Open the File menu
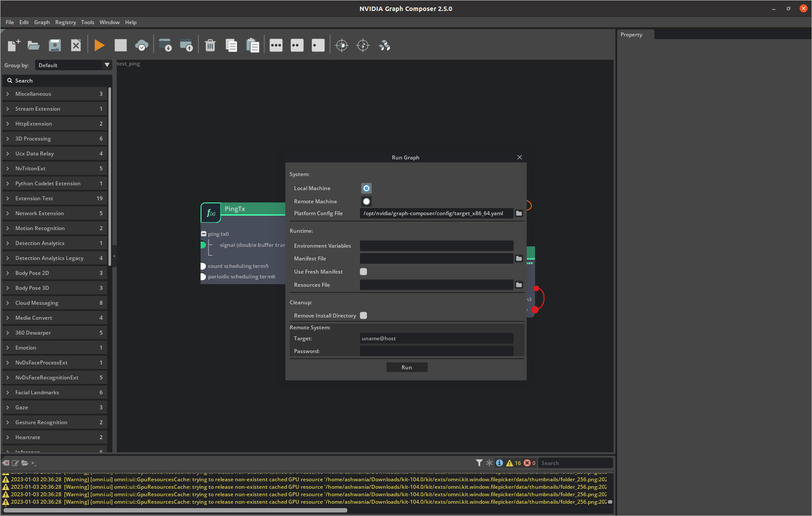 10,22
